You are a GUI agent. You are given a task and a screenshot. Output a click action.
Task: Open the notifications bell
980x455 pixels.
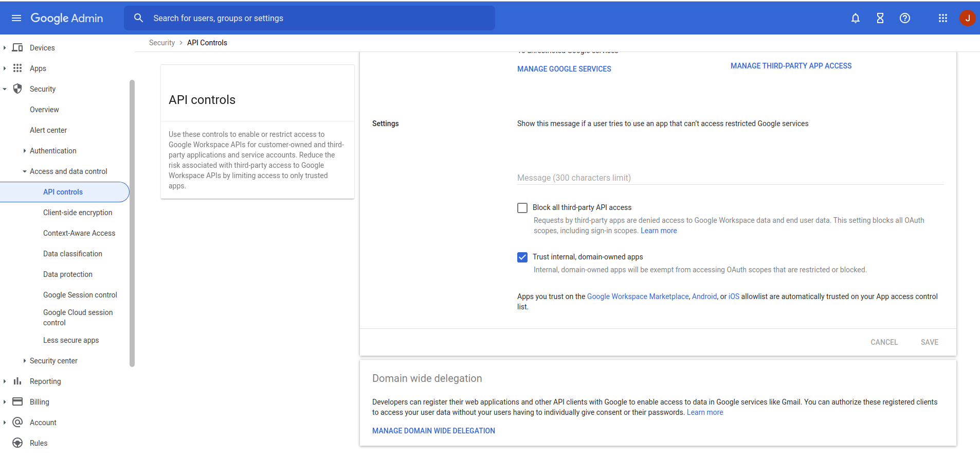pos(856,18)
